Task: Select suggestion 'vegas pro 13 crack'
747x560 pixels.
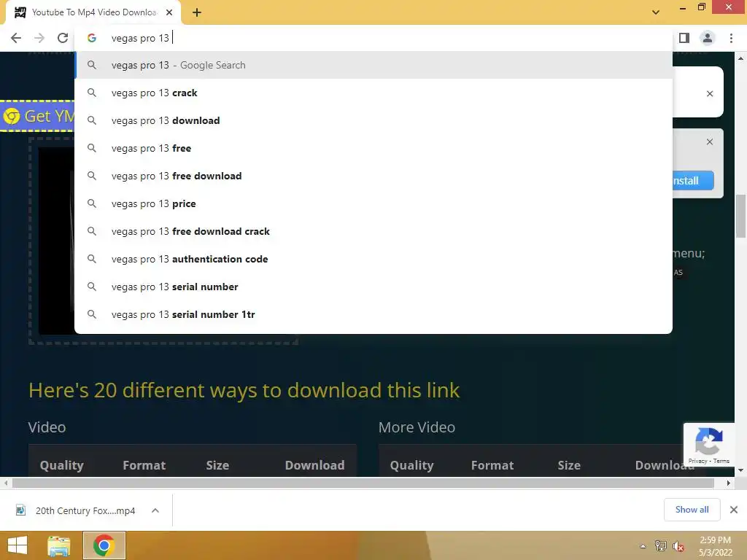Action: click(x=373, y=93)
